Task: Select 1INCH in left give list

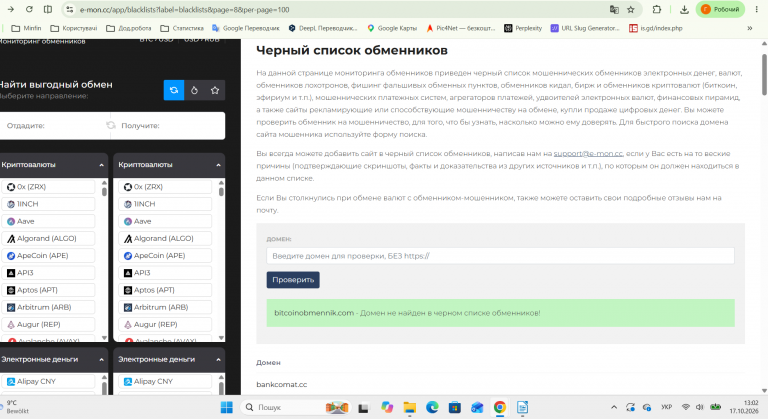Action: tap(48, 204)
